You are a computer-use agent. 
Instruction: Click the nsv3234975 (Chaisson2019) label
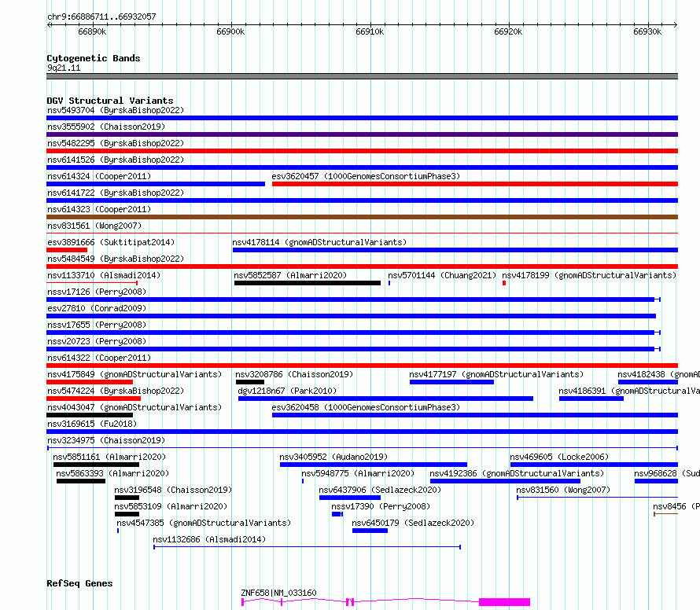click(x=106, y=440)
